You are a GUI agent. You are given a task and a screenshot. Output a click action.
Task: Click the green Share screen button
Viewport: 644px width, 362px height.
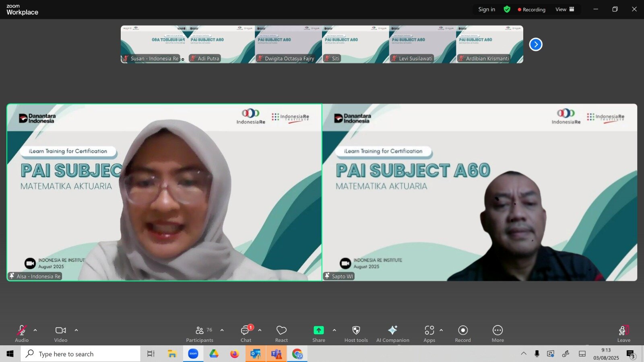pos(318,334)
